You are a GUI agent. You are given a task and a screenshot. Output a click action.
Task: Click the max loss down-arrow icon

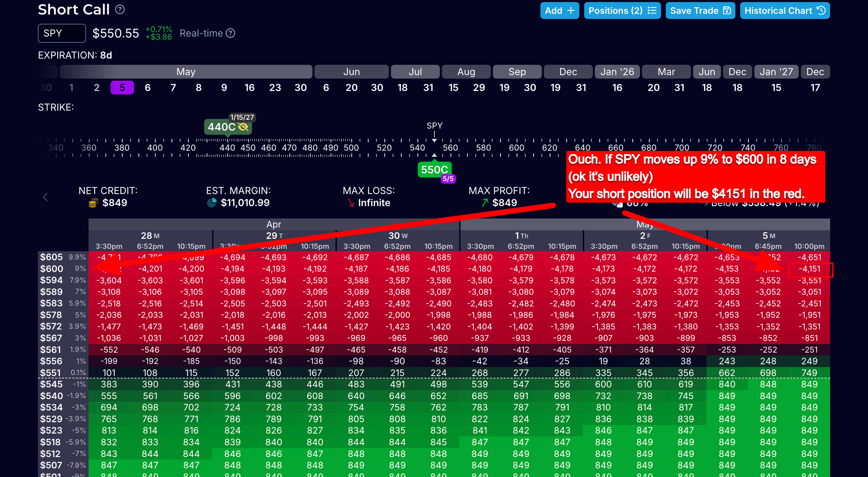coord(351,203)
